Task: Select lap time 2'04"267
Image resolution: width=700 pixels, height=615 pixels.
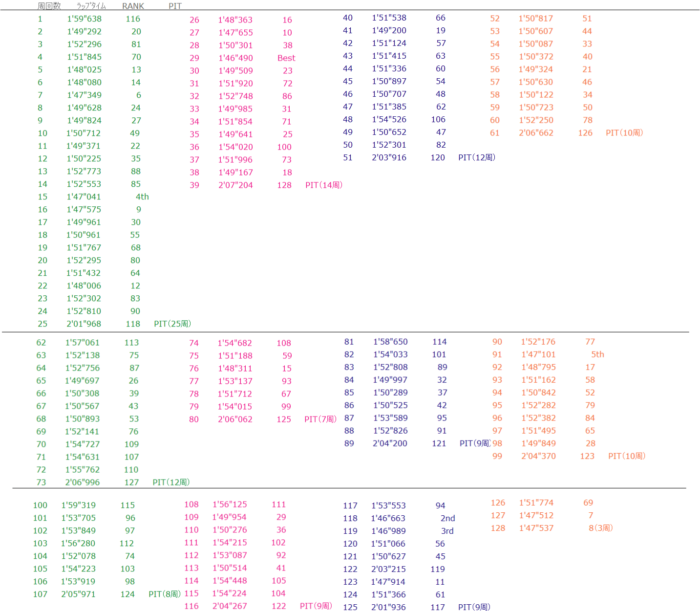Action: pos(230,606)
